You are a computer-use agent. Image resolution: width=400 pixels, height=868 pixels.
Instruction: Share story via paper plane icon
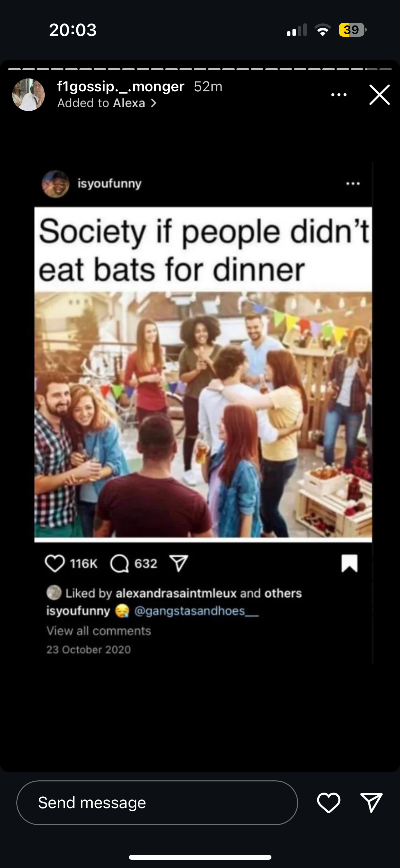pyautogui.click(x=371, y=802)
